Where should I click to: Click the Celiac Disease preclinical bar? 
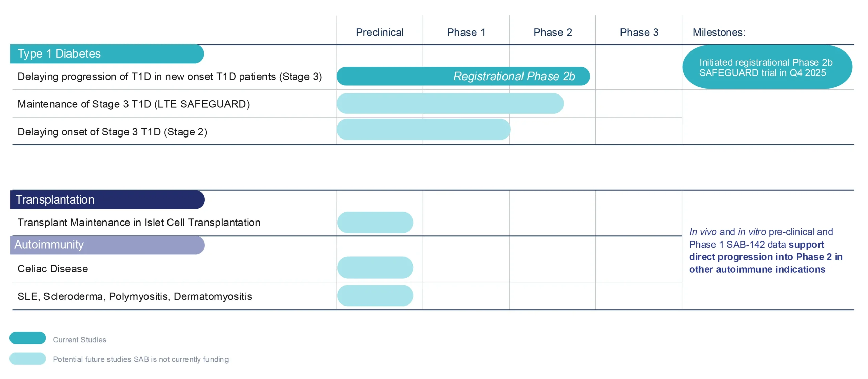click(x=375, y=268)
